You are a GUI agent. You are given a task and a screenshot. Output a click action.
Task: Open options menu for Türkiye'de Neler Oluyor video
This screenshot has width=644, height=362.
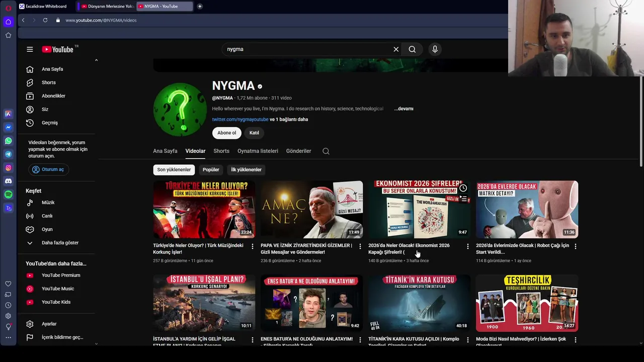(253, 246)
